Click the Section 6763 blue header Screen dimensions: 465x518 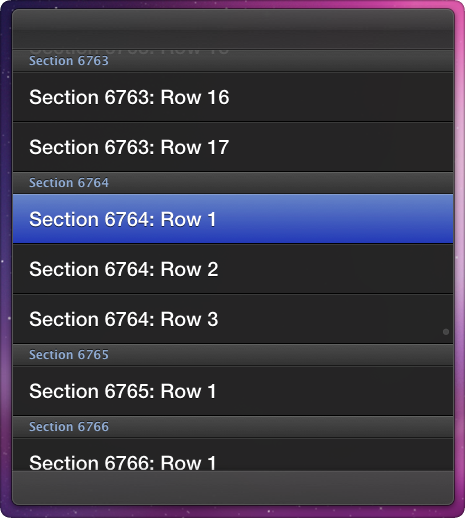pos(69,61)
